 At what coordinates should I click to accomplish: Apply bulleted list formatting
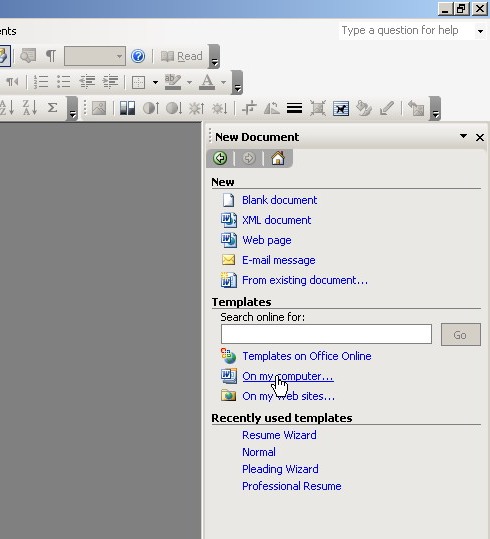64,82
